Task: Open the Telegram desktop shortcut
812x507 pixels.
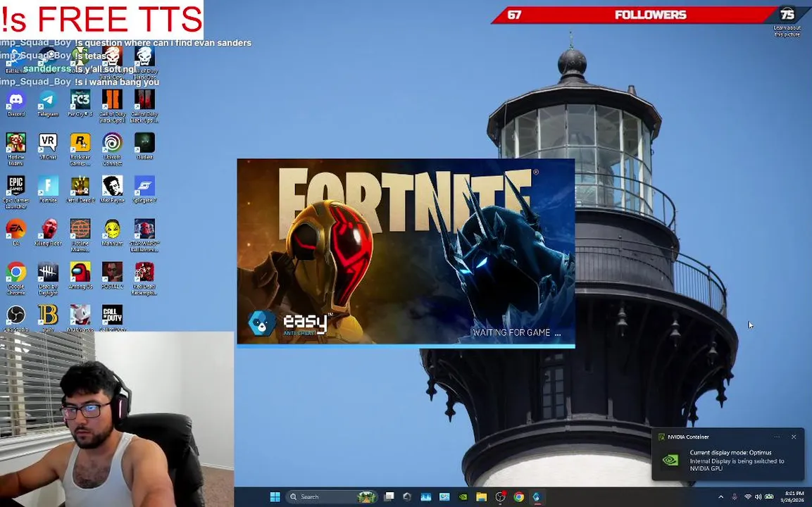Action: tap(48, 103)
